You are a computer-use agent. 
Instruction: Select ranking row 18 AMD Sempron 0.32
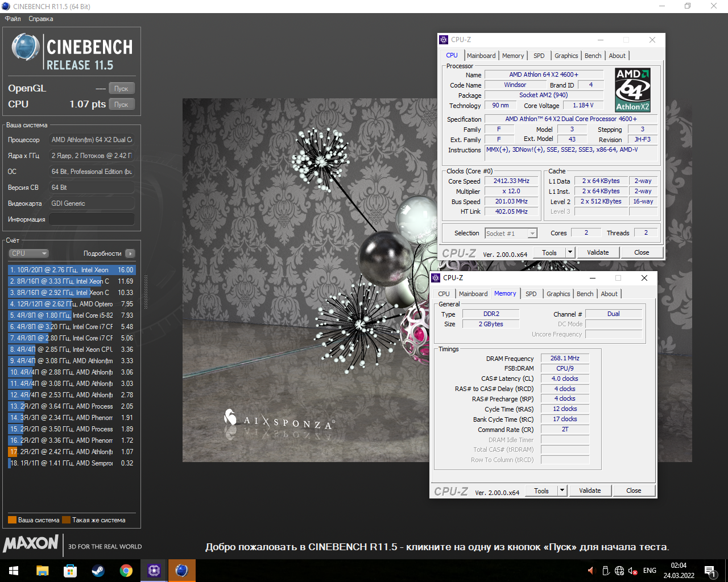pos(72,463)
